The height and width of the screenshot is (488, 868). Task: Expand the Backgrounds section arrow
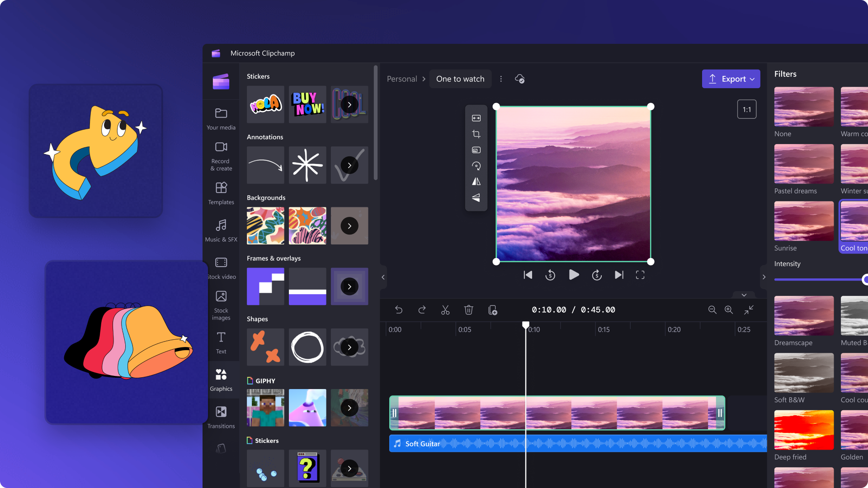349,226
